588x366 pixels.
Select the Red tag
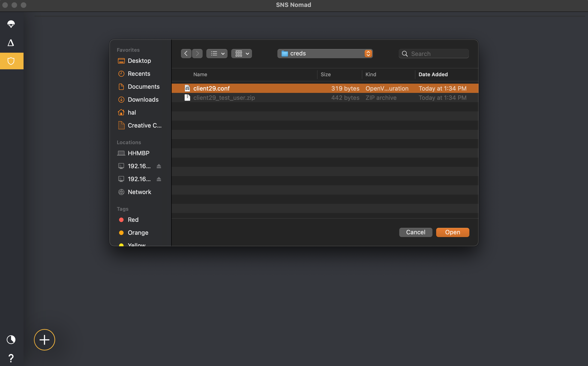[x=133, y=220]
